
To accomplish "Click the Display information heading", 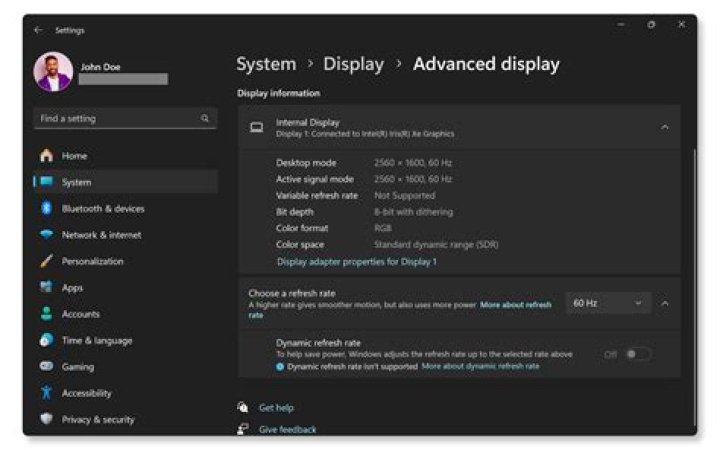I will point(278,93).
